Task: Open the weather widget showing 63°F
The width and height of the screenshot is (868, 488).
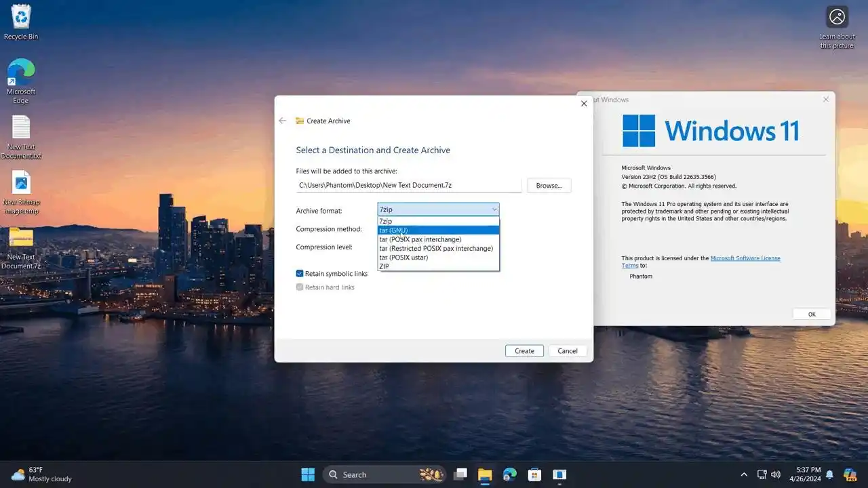Action: (41, 474)
